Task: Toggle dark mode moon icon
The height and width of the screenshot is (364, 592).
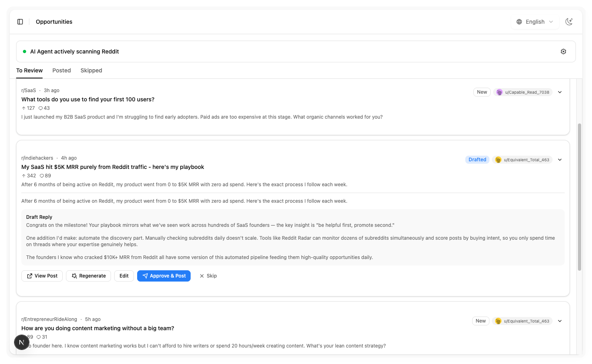Action: click(x=569, y=22)
